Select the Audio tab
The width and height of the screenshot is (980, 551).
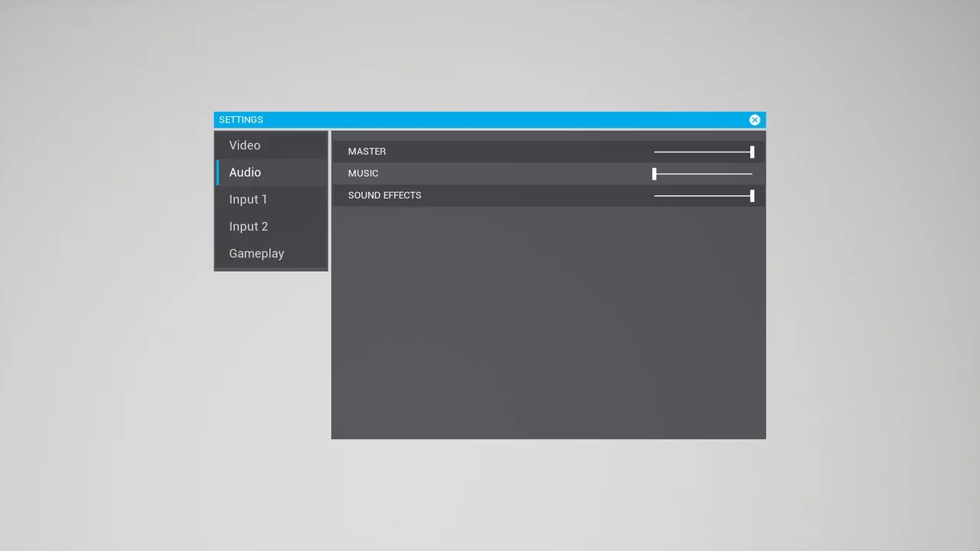point(245,172)
